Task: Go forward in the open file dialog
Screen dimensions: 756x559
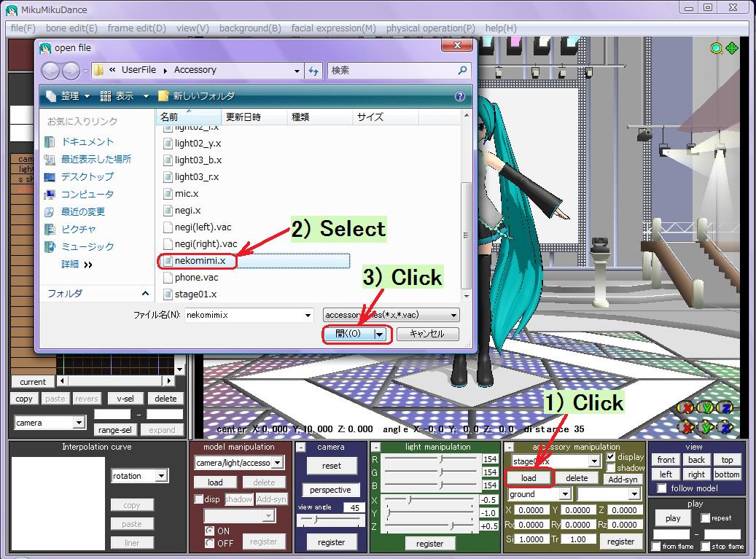Action: pyautogui.click(x=71, y=71)
